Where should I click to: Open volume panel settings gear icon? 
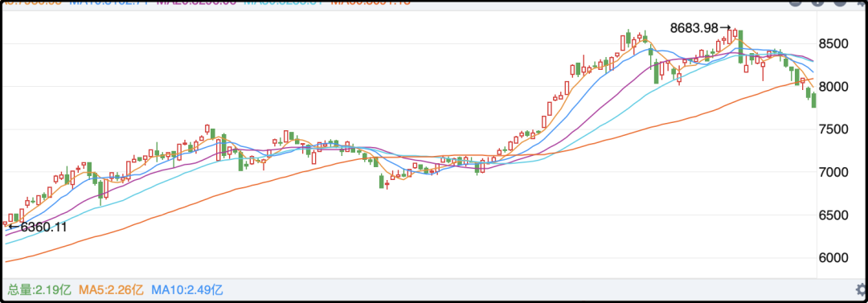862,289
